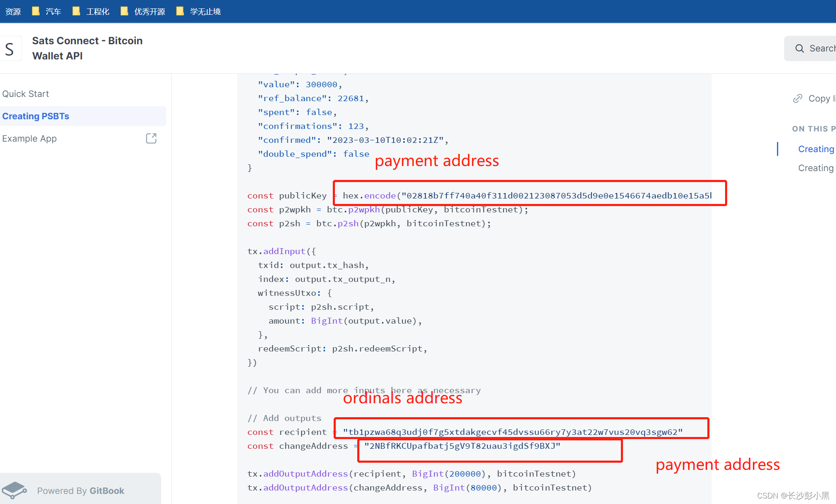The image size is (836, 504).
Task: Click the Sats Connect - Bitcoin Wallet API title
Action: pyautogui.click(x=87, y=48)
